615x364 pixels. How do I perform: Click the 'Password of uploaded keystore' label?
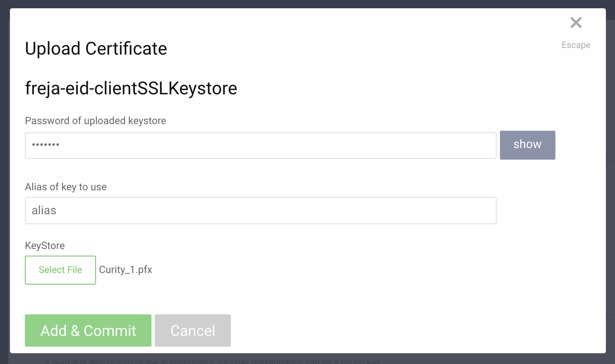coord(96,121)
